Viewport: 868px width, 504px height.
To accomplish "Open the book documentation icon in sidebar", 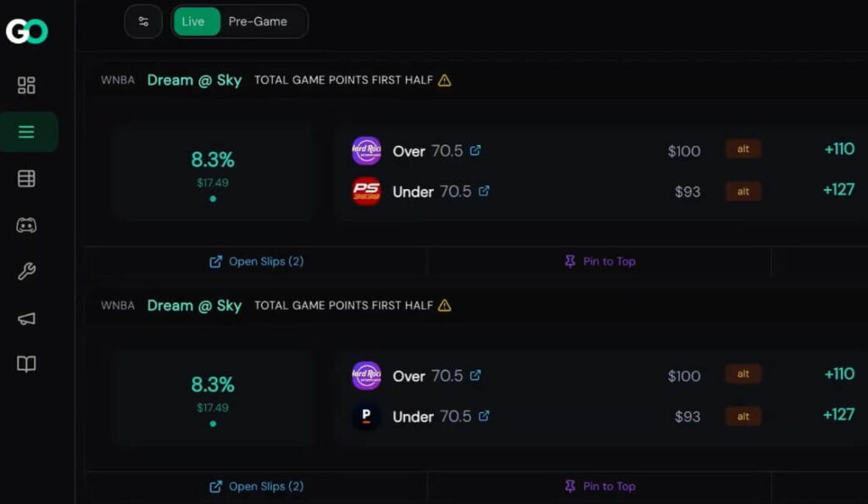I will pyautogui.click(x=25, y=364).
